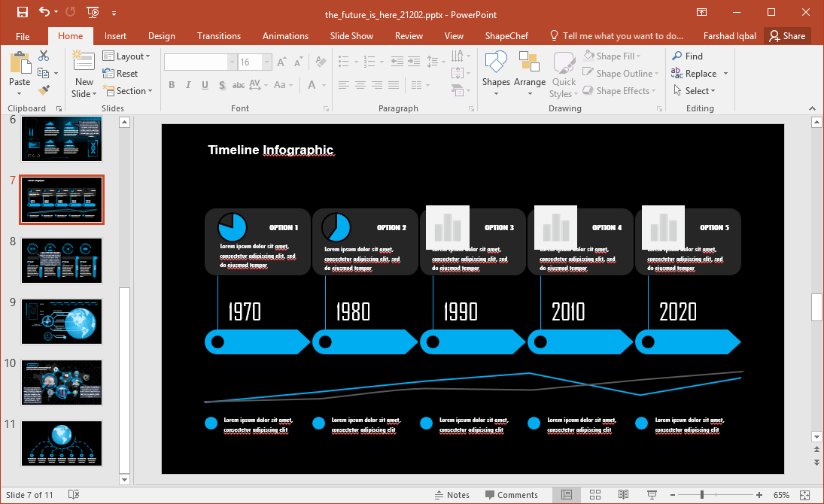Select the Format Painter brush icon
This screenshot has height=504, width=824.
(x=44, y=90)
